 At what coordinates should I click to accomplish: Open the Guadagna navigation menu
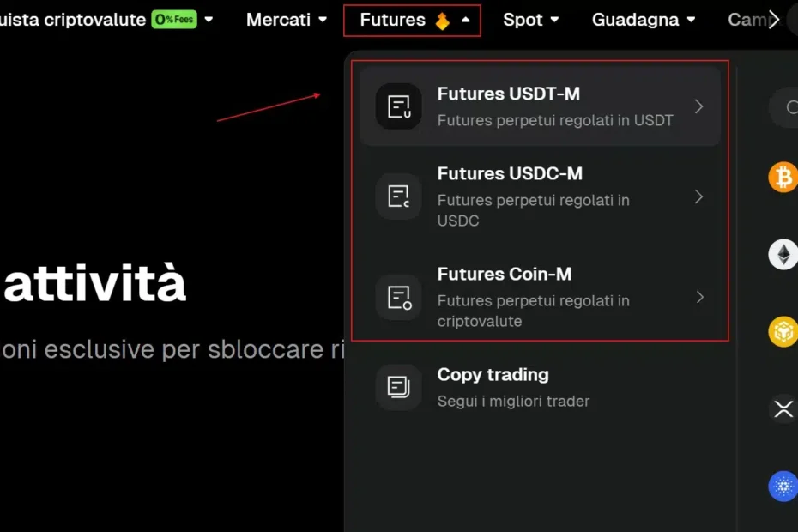[x=644, y=19]
